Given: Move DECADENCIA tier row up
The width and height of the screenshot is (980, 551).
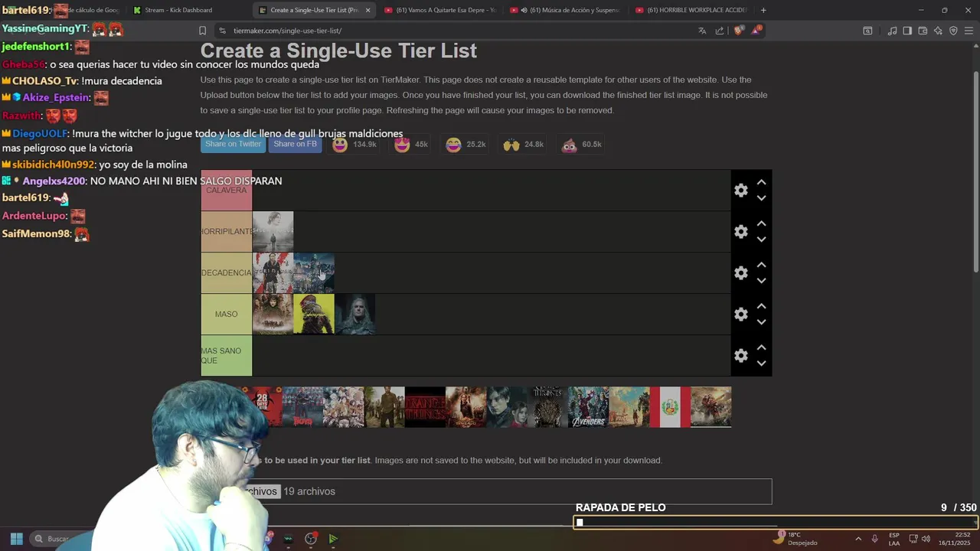Looking at the screenshot, I should (x=761, y=266).
